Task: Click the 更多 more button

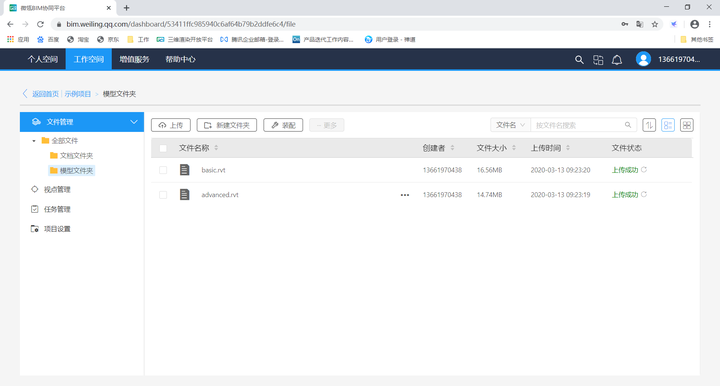Action: (x=326, y=125)
